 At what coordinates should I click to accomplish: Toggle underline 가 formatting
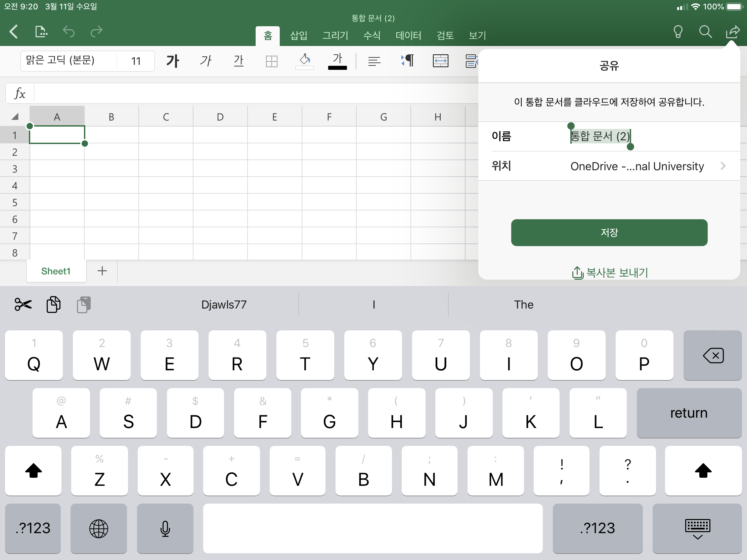238,61
